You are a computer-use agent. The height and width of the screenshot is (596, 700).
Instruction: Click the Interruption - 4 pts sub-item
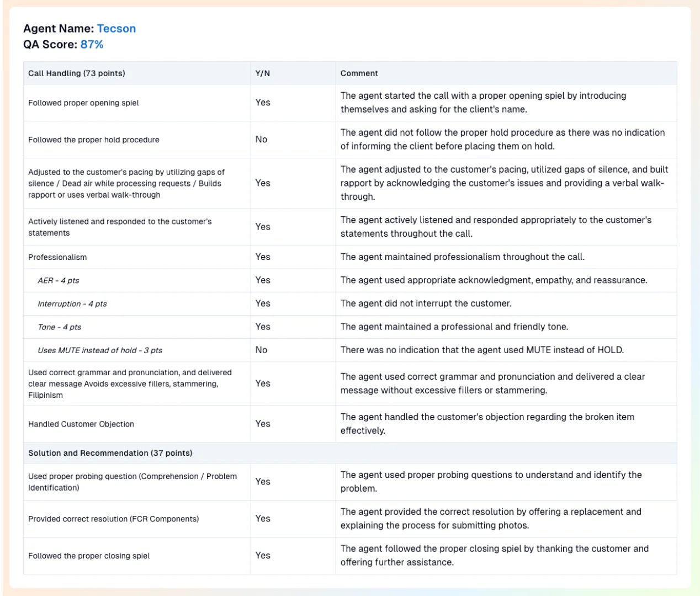72,304
